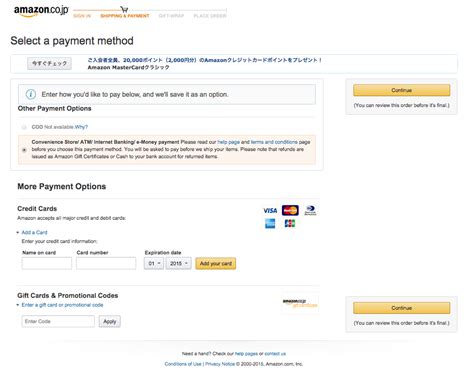Click the shopping cart progress icon
The width and height of the screenshot is (474, 378).
coord(124,9)
